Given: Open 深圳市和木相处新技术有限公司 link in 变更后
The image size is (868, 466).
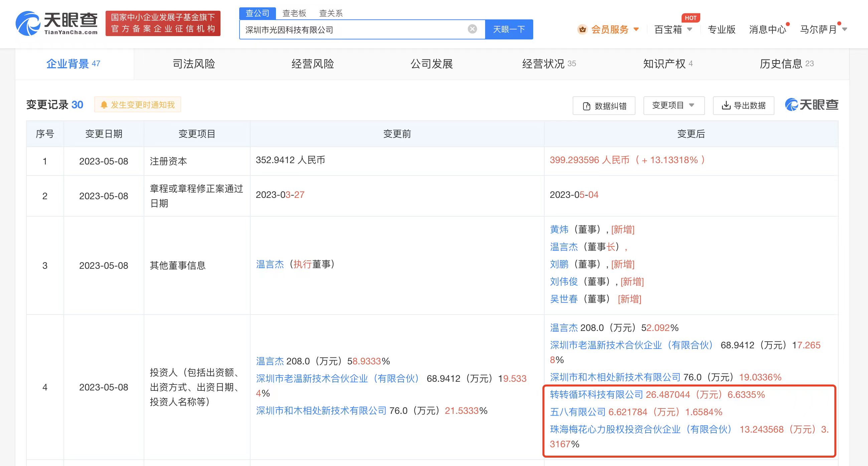Looking at the screenshot, I should [x=615, y=377].
